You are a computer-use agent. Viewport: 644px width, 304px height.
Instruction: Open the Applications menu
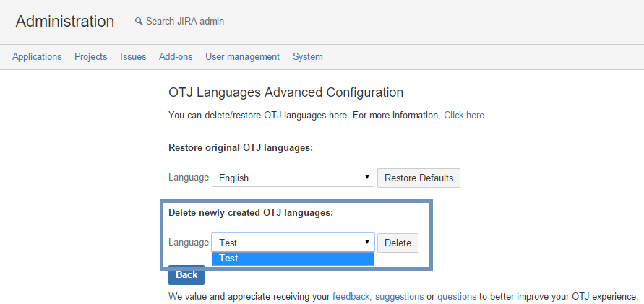37,56
